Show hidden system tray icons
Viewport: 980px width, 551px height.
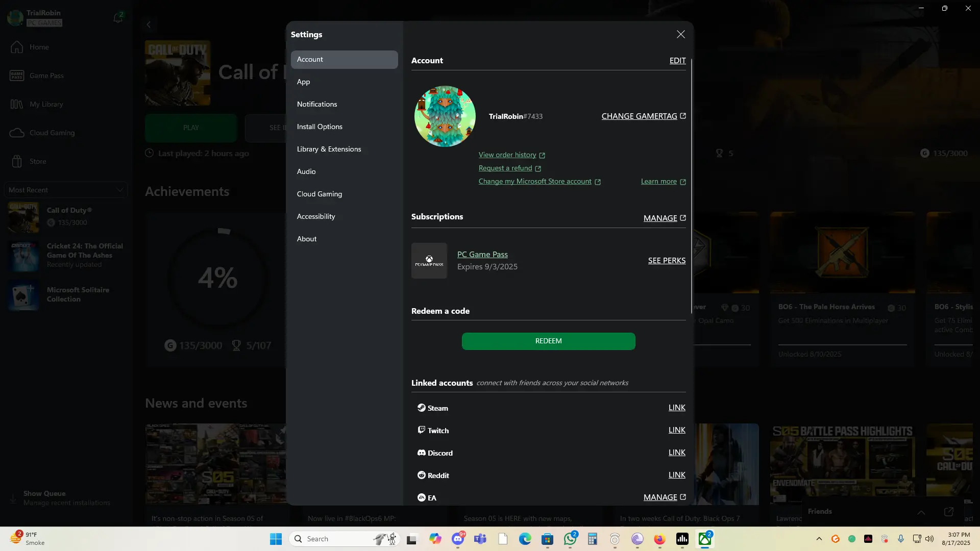coord(819,539)
